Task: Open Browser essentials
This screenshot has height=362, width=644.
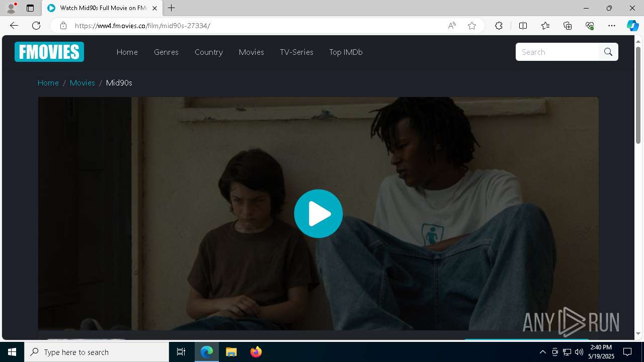Action: tap(590, 26)
